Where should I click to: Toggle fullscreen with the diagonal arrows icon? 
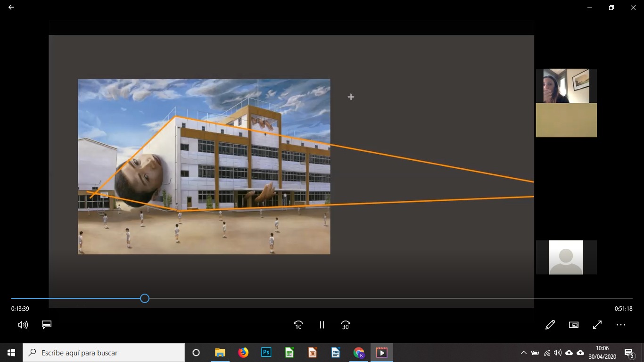click(x=597, y=325)
